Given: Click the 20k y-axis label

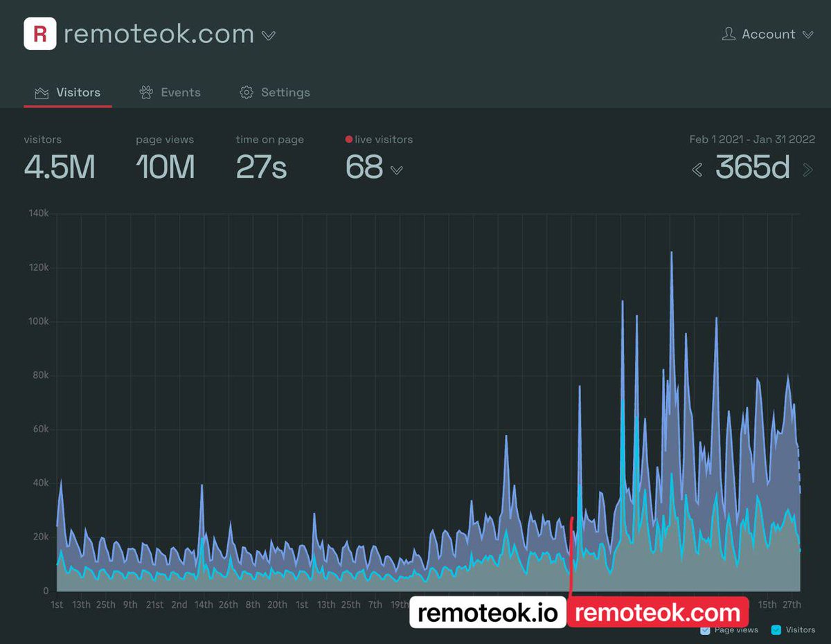Looking at the screenshot, I should click(x=39, y=537).
